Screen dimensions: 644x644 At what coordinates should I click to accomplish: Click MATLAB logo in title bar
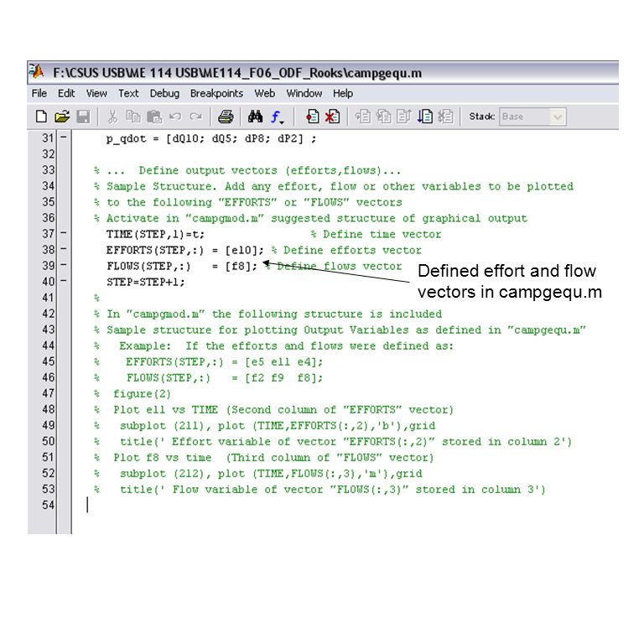pyautogui.click(x=37, y=72)
